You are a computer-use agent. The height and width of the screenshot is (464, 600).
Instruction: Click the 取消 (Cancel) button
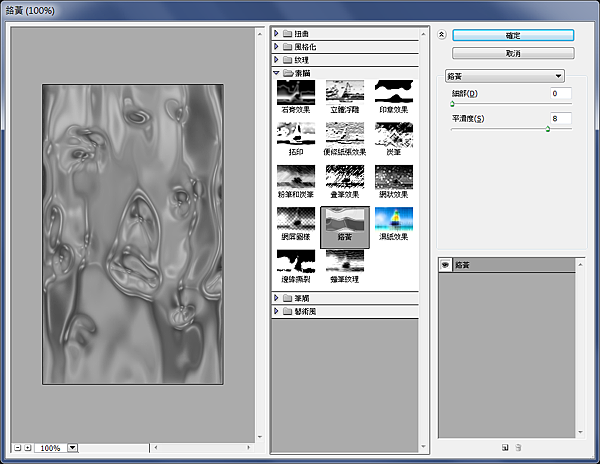coord(513,53)
